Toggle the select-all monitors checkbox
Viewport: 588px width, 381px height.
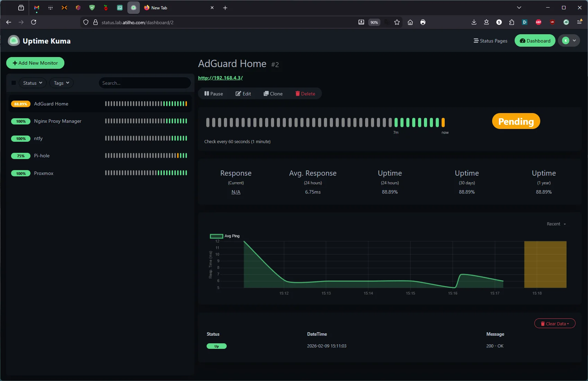tap(13, 83)
